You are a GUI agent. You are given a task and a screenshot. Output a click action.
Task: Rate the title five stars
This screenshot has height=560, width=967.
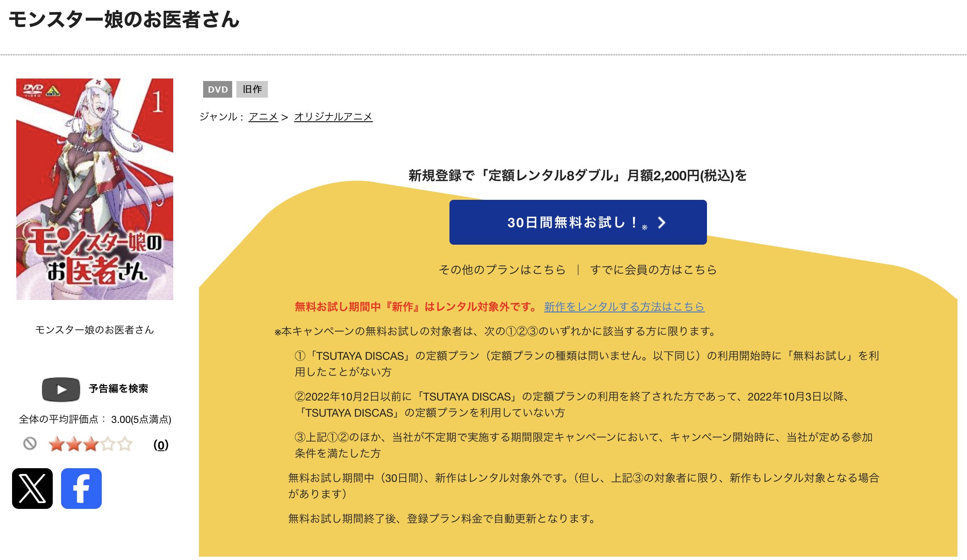coord(125,444)
